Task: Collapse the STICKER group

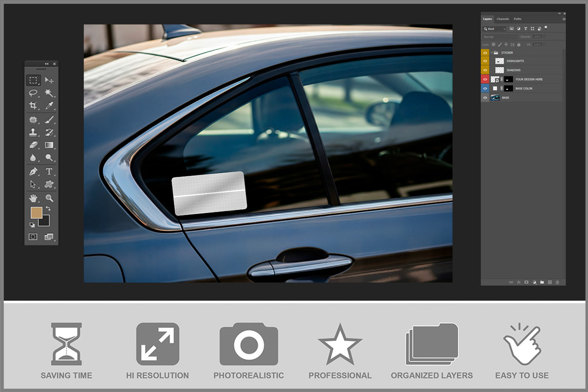Action: (x=491, y=52)
